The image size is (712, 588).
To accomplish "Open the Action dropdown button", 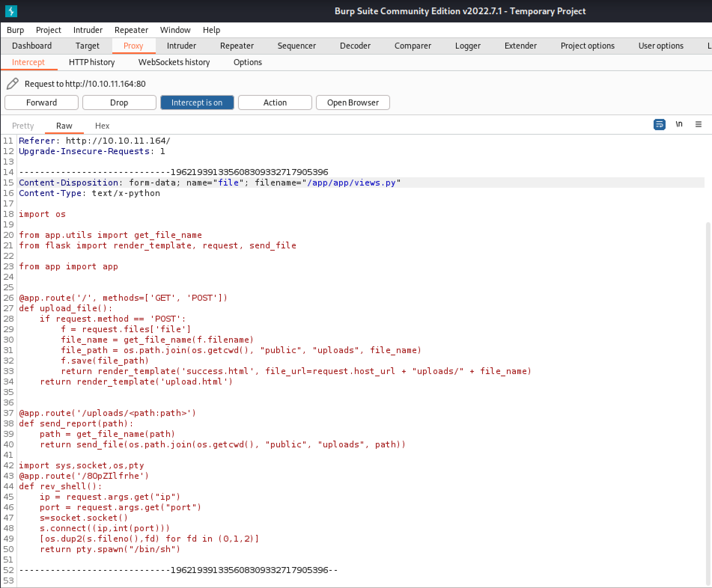I will (275, 102).
